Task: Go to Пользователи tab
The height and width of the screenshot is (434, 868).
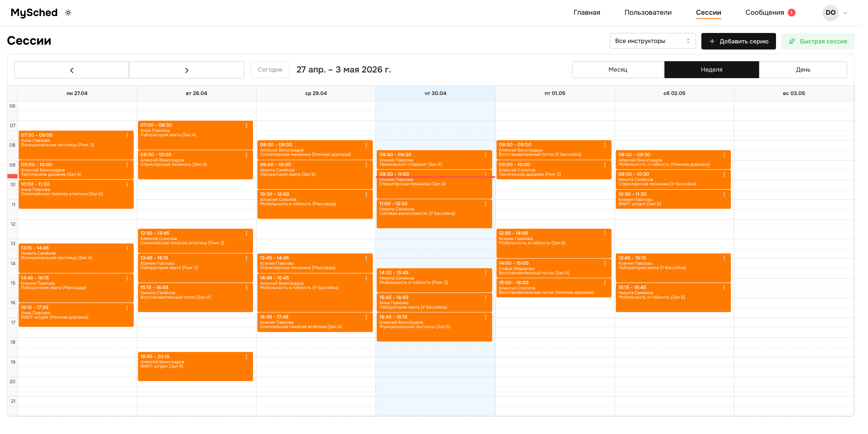Action: [x=648, y=12]
